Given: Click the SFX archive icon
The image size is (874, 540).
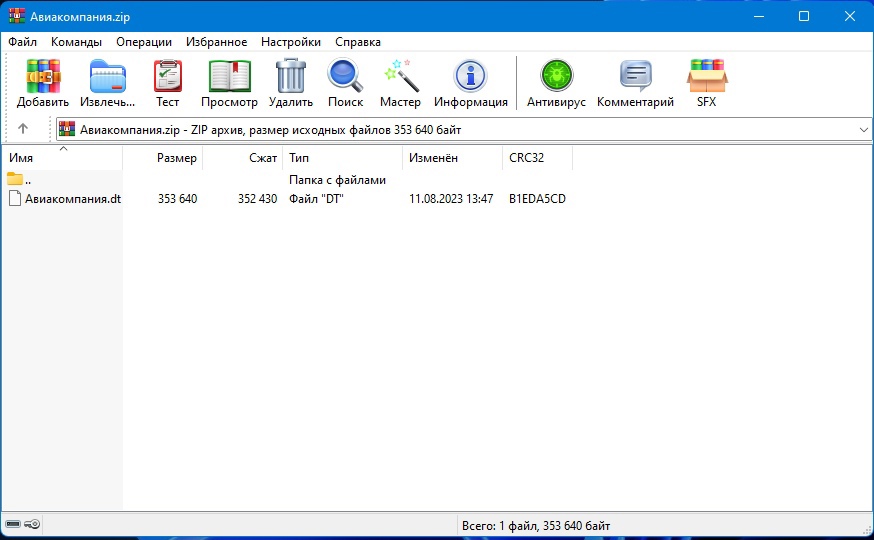Looking at the screenshot, I should [706, 77].
